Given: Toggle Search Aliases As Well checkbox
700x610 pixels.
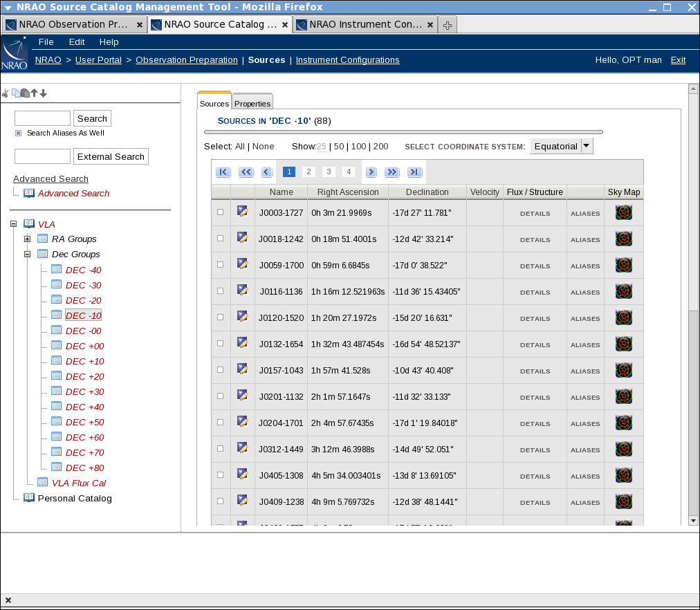Looking at the screenshot, I should pos(19,133).
